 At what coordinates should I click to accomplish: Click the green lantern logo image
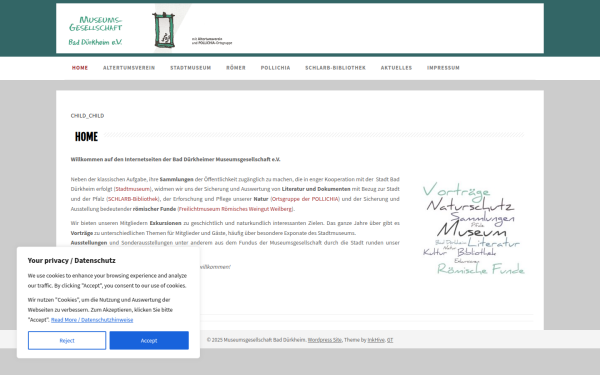click(164, 30)
